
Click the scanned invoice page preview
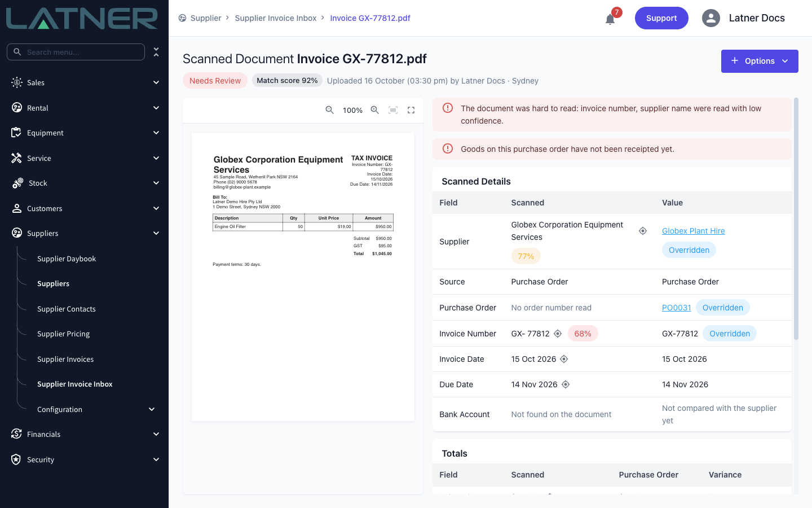[303, 277]
